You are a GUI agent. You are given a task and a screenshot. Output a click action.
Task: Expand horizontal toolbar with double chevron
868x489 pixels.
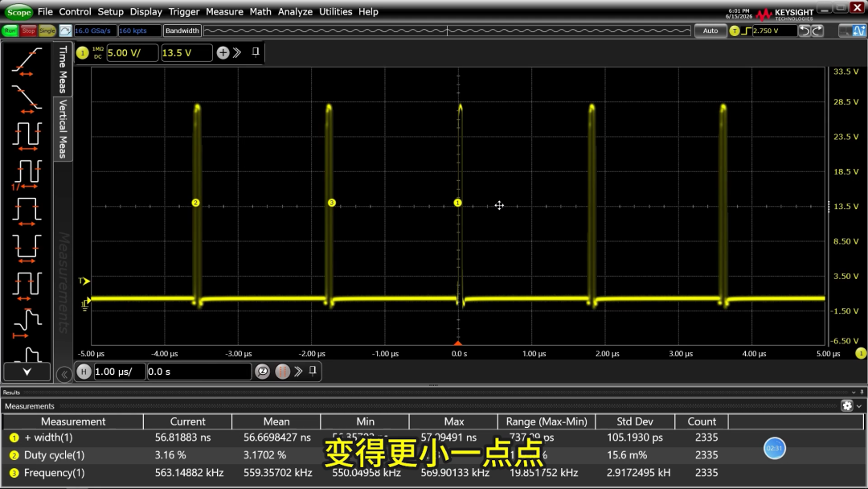click(298, 371)
